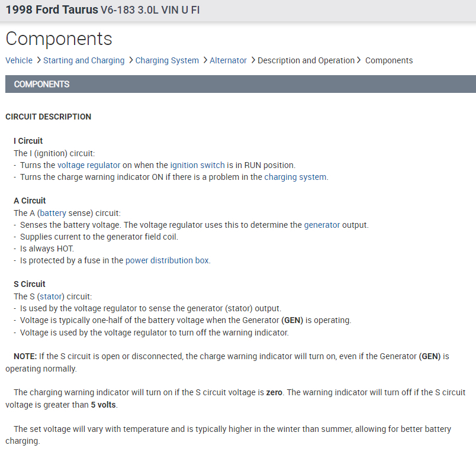Click the chevron just before Alternator breadcrumb
The image size is (476, 455).
205,60
